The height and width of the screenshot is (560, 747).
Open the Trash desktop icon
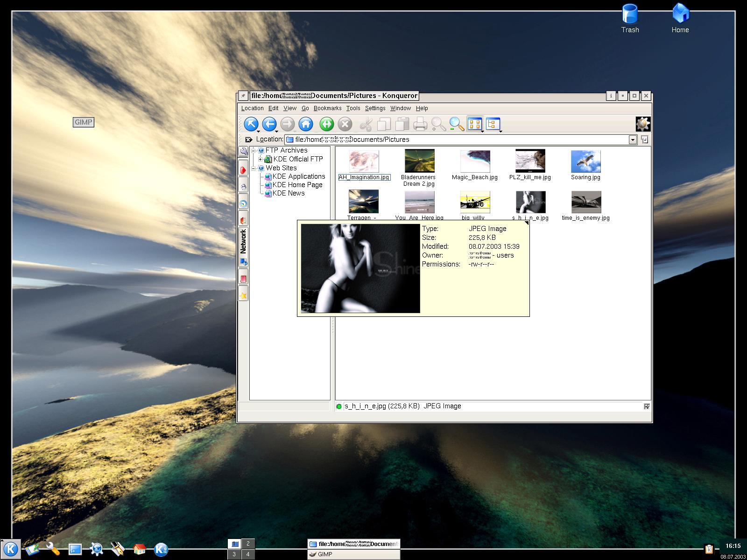[630, 18]
